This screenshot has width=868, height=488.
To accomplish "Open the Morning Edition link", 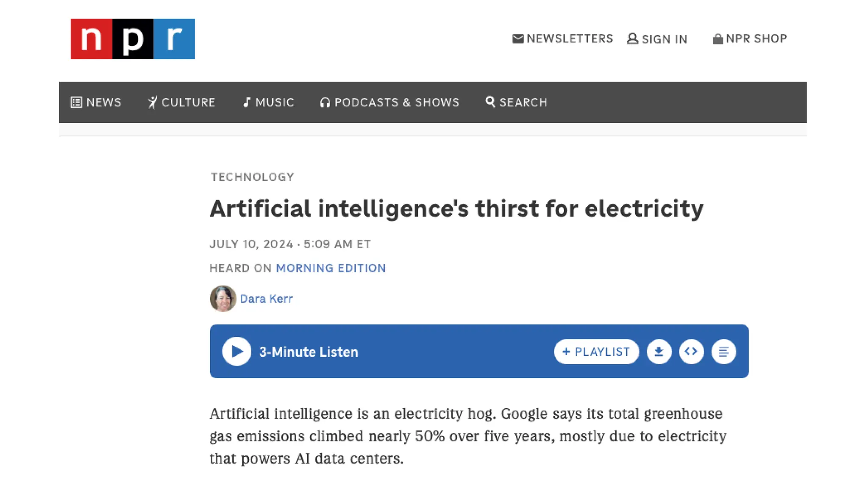I will tap(331, 268).
